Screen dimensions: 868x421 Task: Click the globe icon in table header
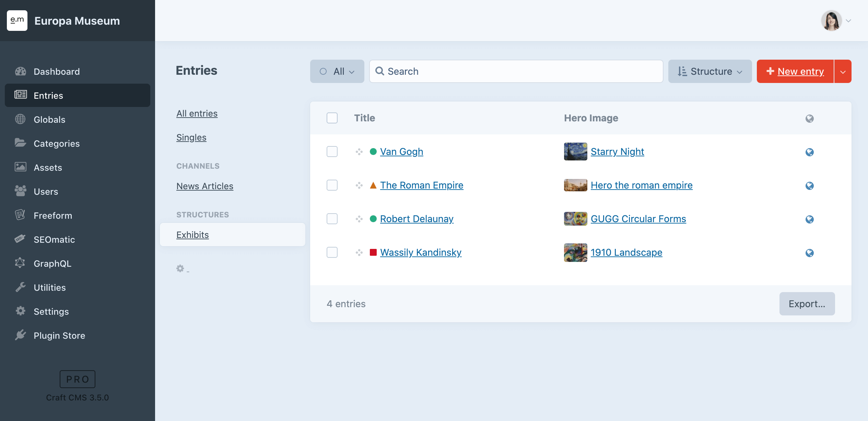point(810,118)
